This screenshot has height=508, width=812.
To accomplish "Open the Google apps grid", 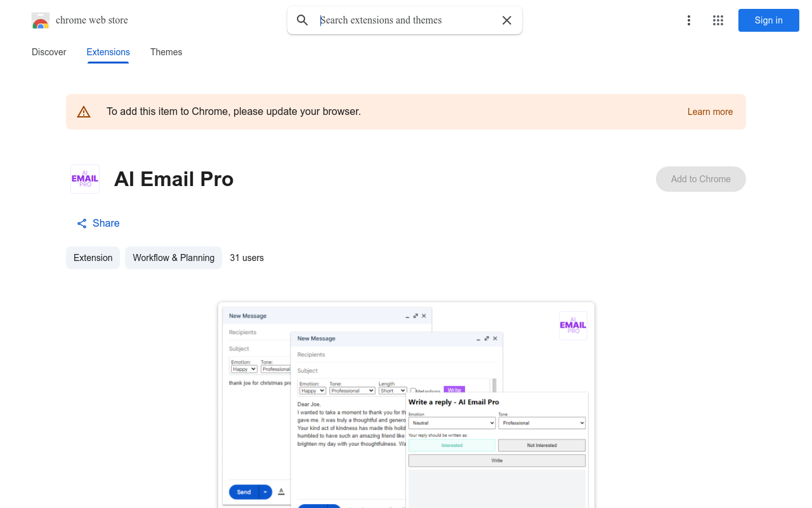I will pyautogui.click(x=718, y=20).
